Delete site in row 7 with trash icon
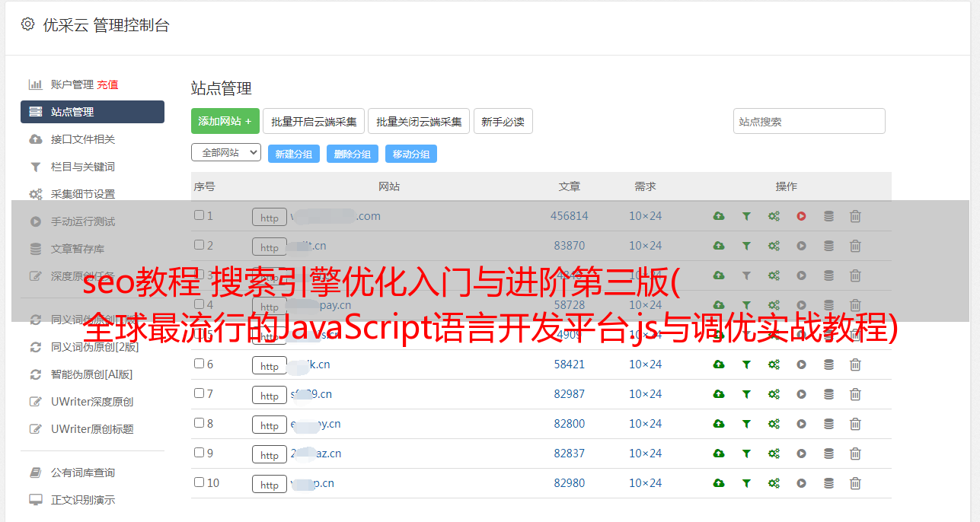 click(x=855, y=394)
